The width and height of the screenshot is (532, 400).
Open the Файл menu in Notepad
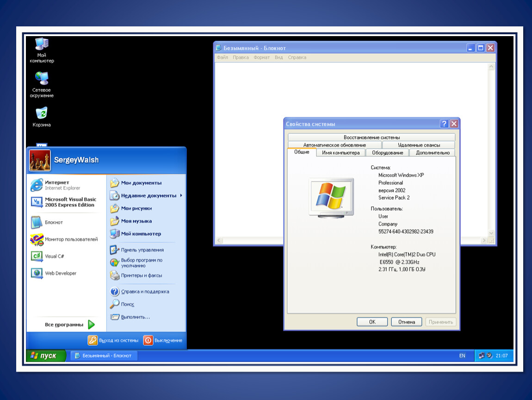[222, 57]
